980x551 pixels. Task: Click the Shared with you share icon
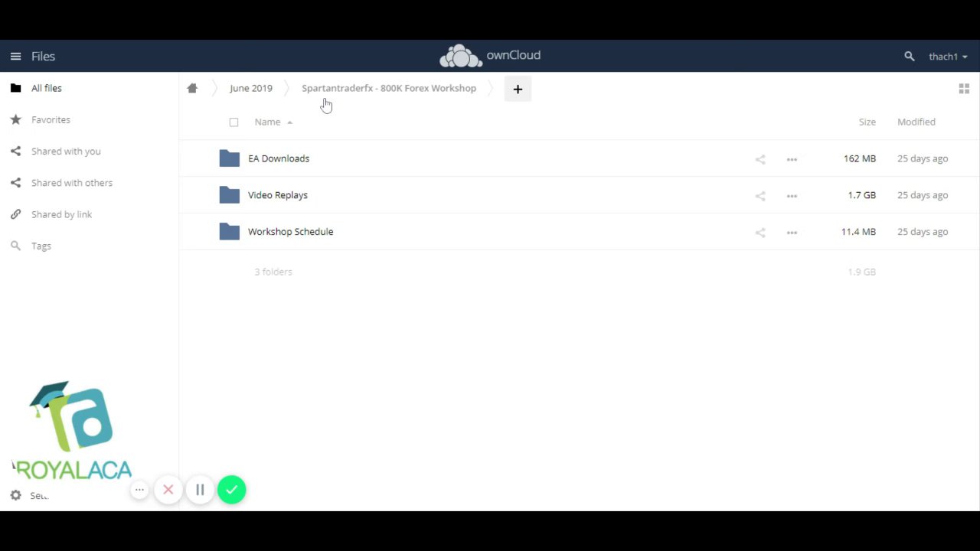15,152
